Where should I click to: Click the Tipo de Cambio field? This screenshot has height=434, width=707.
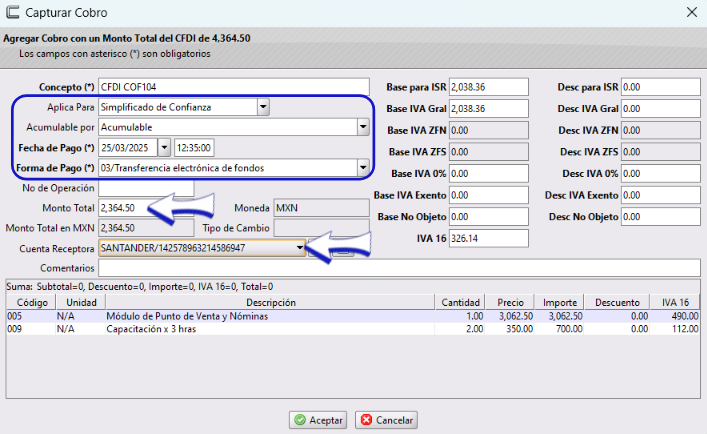point(321,228)
